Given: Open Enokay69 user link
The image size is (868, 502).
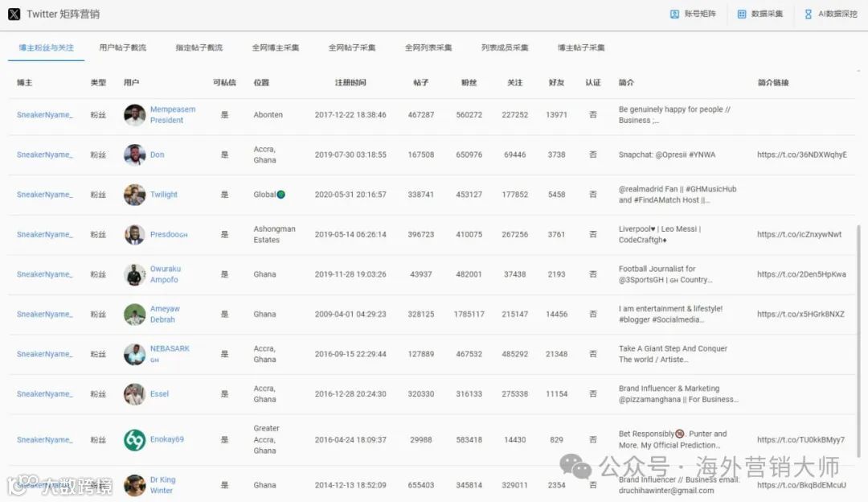Looking at the screenshot, I should (x=167, y=439).
